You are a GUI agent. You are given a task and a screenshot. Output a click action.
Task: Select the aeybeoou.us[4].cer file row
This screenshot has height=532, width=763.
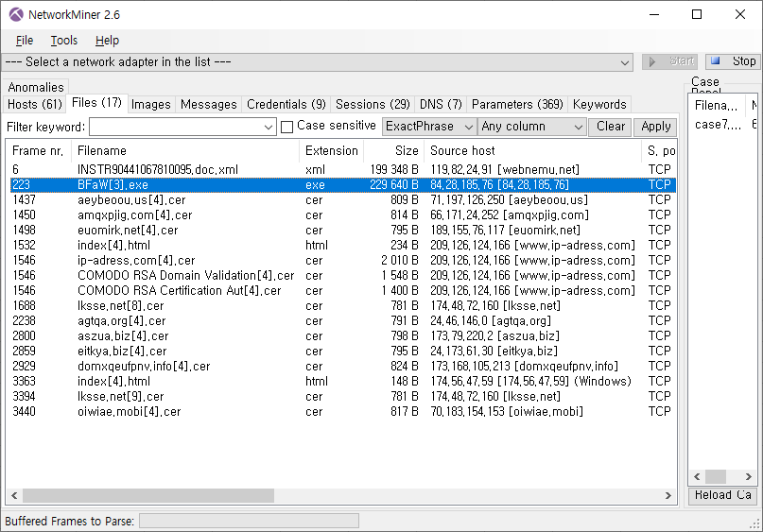tap(343, 200)
